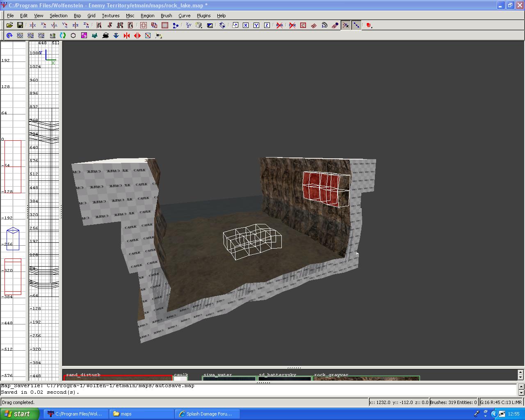Flip selection along the Y axis
The width and height of the screenshot is (525, 420).
pos(54,25)
